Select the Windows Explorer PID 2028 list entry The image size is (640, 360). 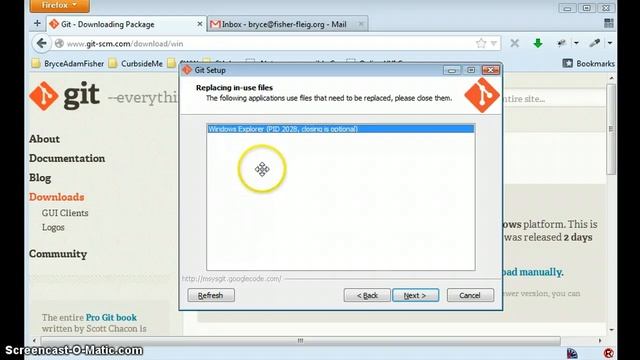pos(341,129)
